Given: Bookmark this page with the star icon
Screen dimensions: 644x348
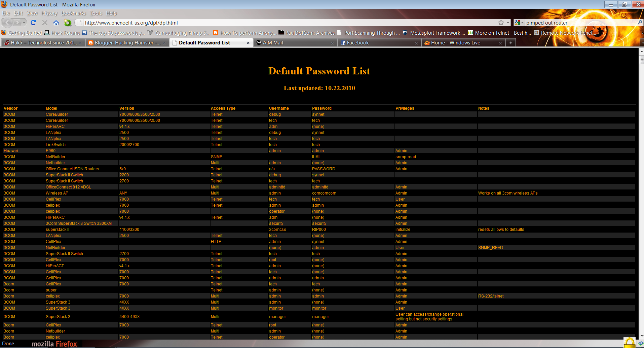Looking at the screenshot, I should coord(500,23).
